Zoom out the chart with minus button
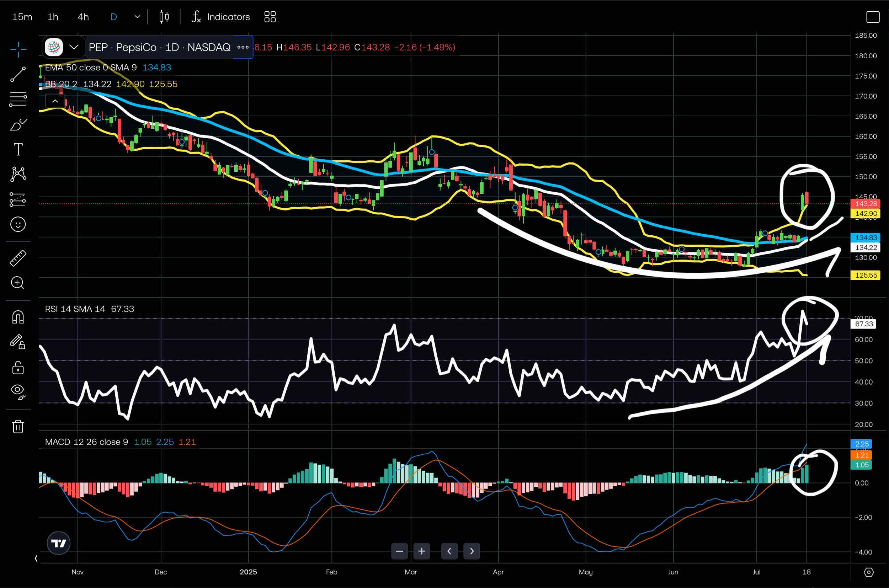Viewport: 889px width, 588px height. pos(399,551)
